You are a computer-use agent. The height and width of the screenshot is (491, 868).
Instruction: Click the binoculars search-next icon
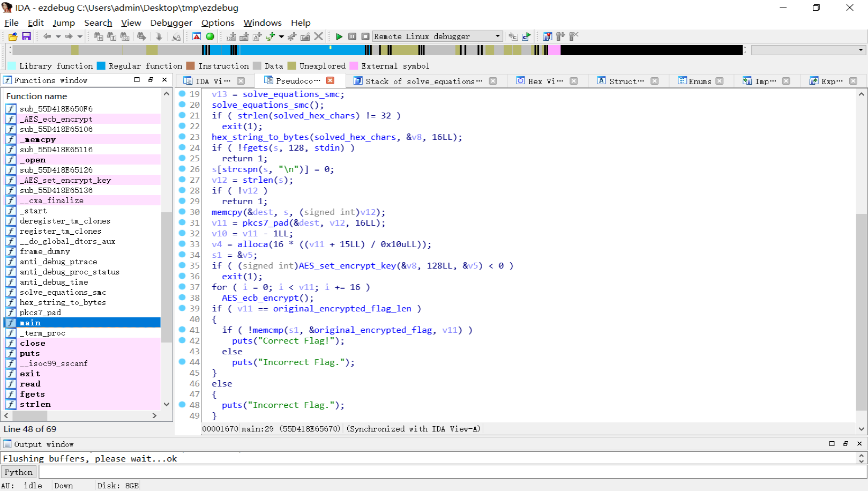[x=141, y=36]
